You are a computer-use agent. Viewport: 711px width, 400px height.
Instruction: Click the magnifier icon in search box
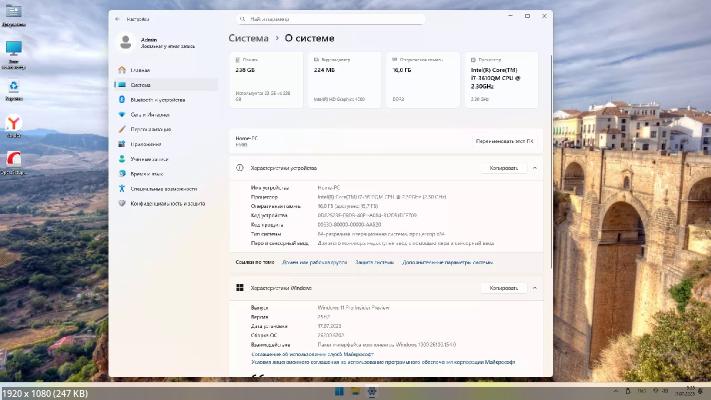pyautogui.click(x=242, y=19)
